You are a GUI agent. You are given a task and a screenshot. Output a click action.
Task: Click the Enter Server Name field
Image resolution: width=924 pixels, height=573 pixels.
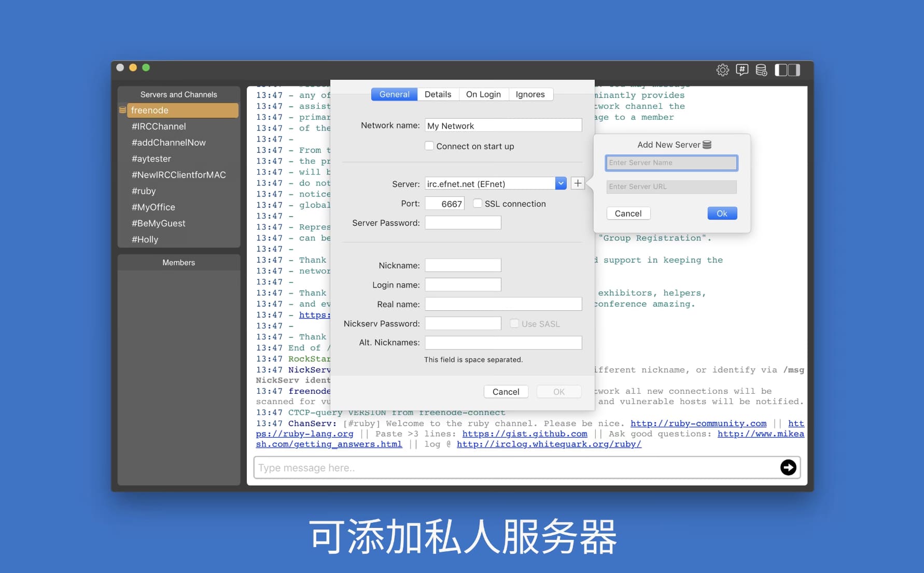pos(671,163)
